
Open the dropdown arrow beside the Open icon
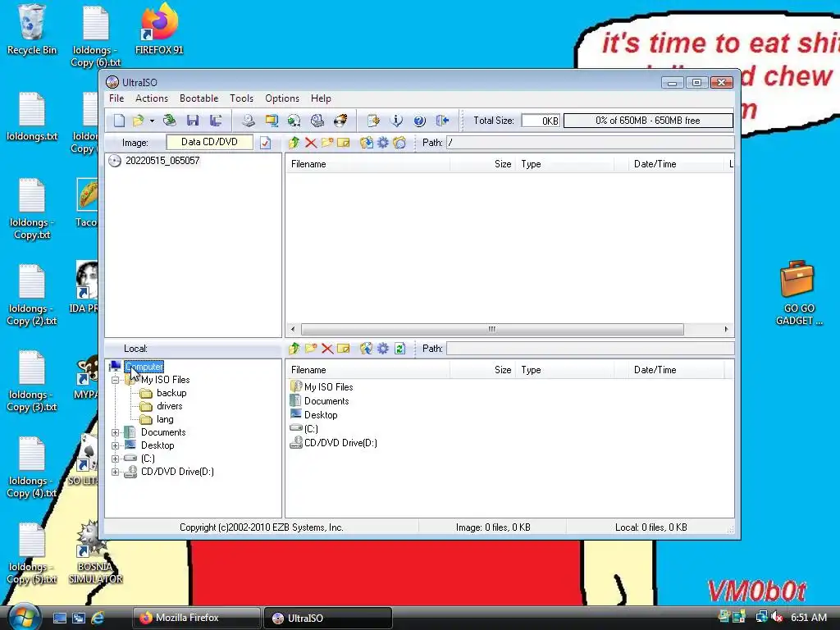tap(152, 121)
